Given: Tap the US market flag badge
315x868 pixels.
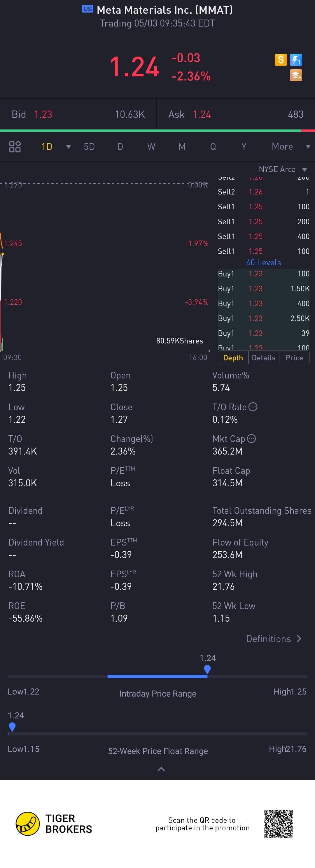Looking at the screenshot, I should tap(87, 9).
